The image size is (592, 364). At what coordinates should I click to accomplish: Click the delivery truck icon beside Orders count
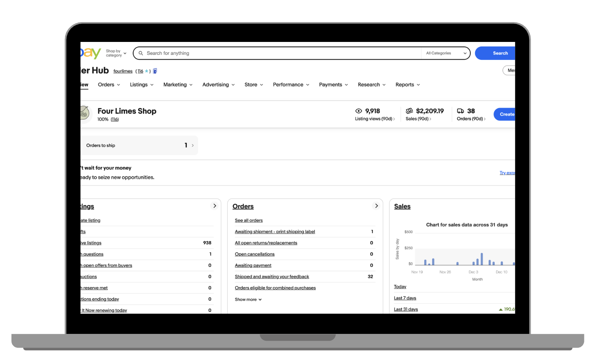tap(460, 111)
